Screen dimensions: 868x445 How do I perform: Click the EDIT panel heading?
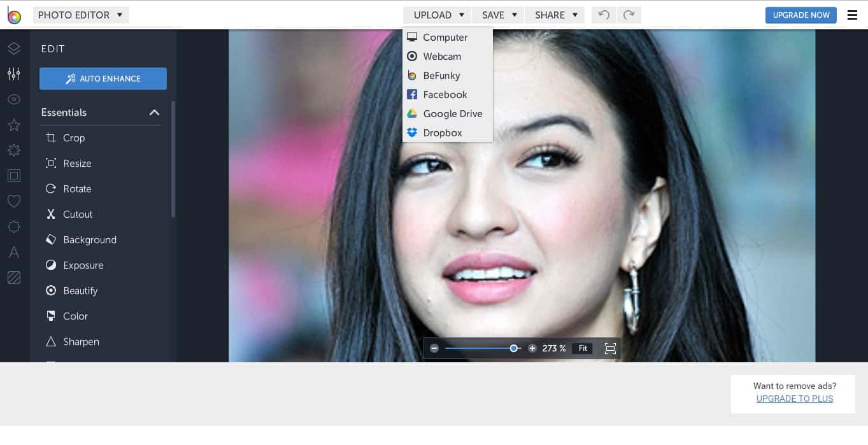(53, 49)
